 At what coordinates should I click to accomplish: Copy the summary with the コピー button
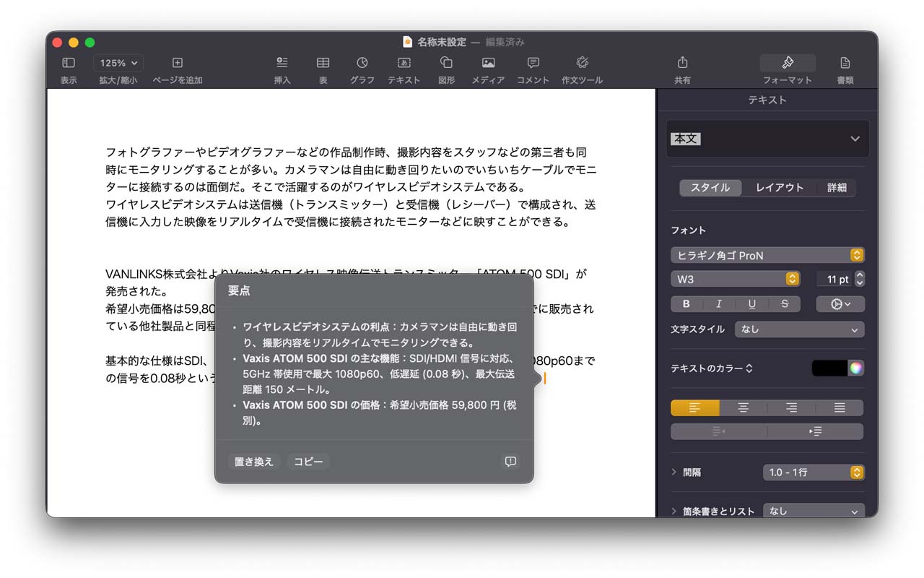[308, 461]
